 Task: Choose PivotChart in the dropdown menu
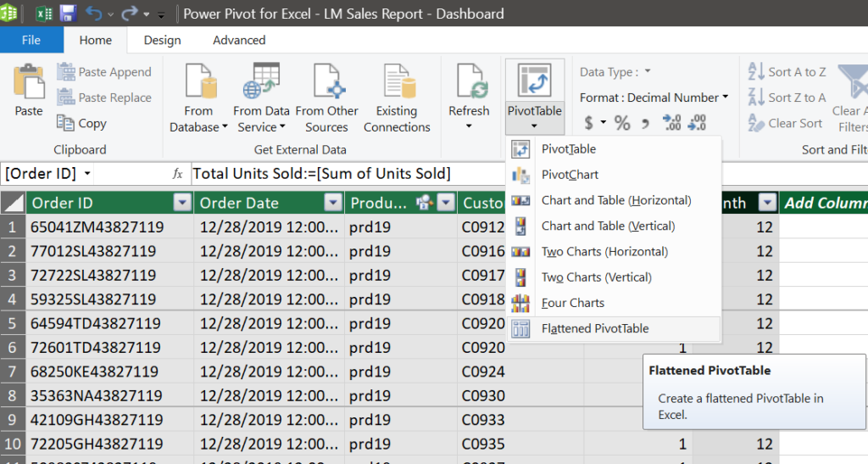click(570, 175)
